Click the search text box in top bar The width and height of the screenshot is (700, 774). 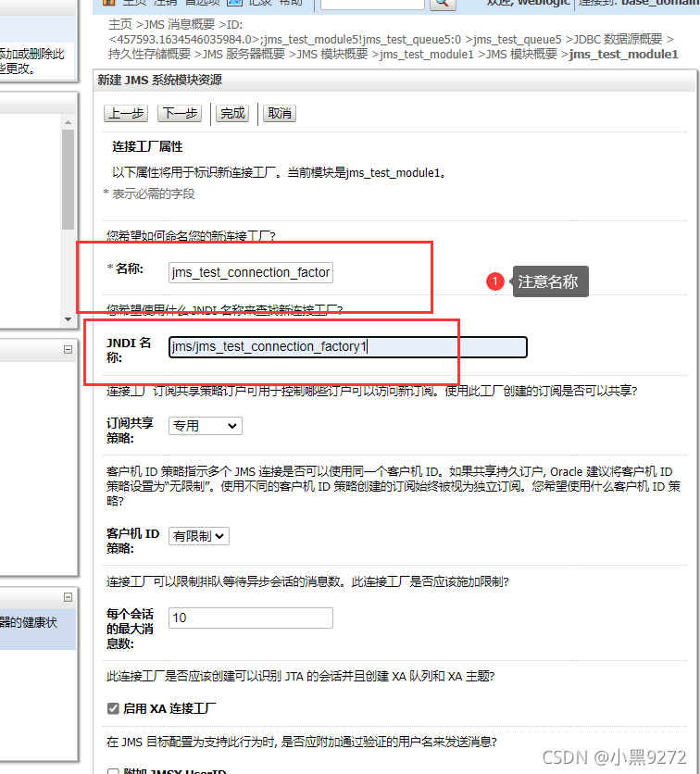point(373,4)
